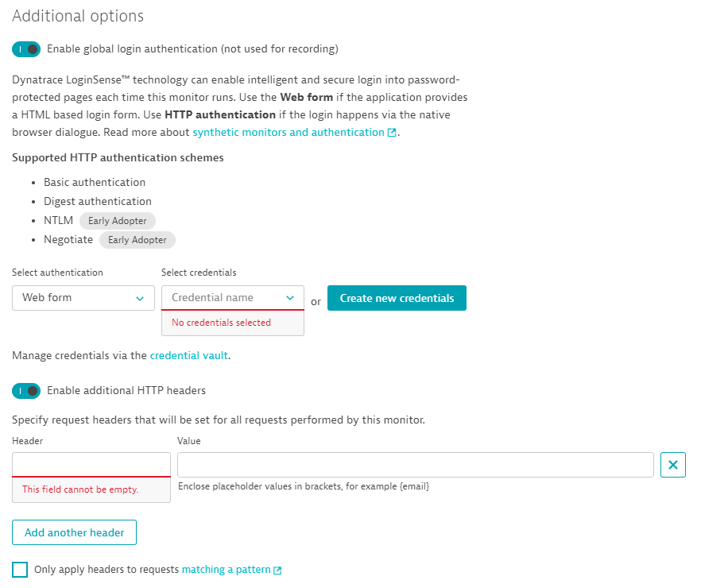This screenshot has height=588, width=701.
Task: Click the Negotiate Early Adopter badge
Action: 137,240
